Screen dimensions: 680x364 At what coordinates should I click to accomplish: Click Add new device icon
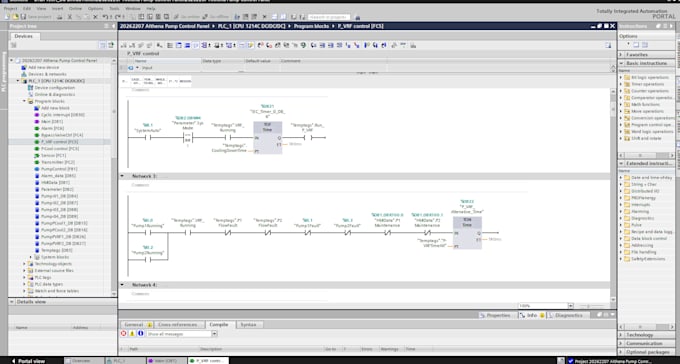click(24, 67)
